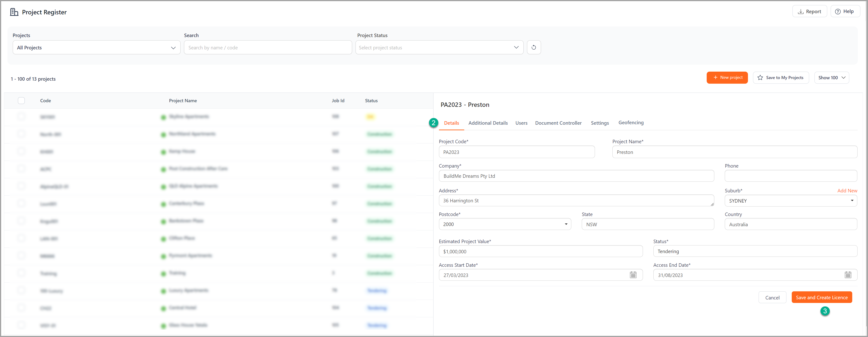Screen dimensions: 868x337
Task: Sort by the Code column header
Action: [45, 100]
